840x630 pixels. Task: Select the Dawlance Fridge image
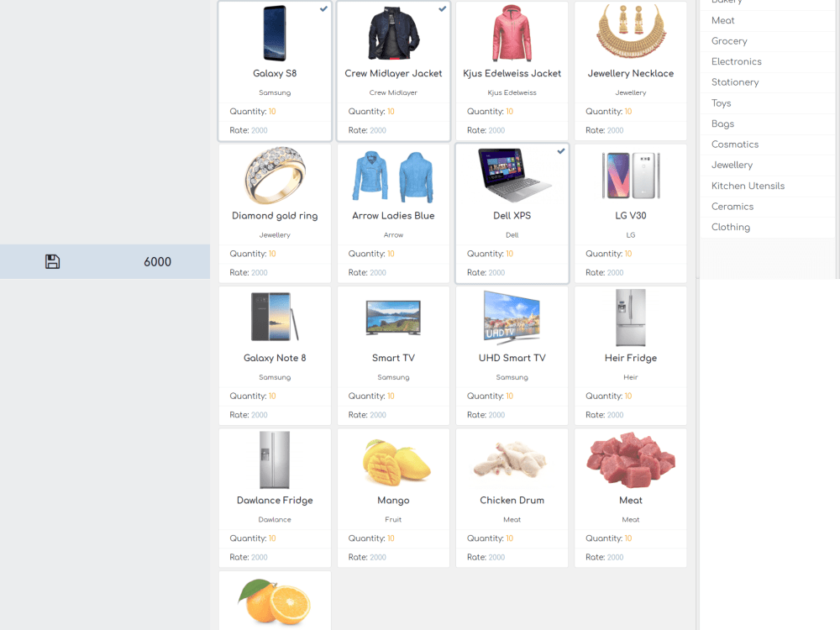point(275,459)
